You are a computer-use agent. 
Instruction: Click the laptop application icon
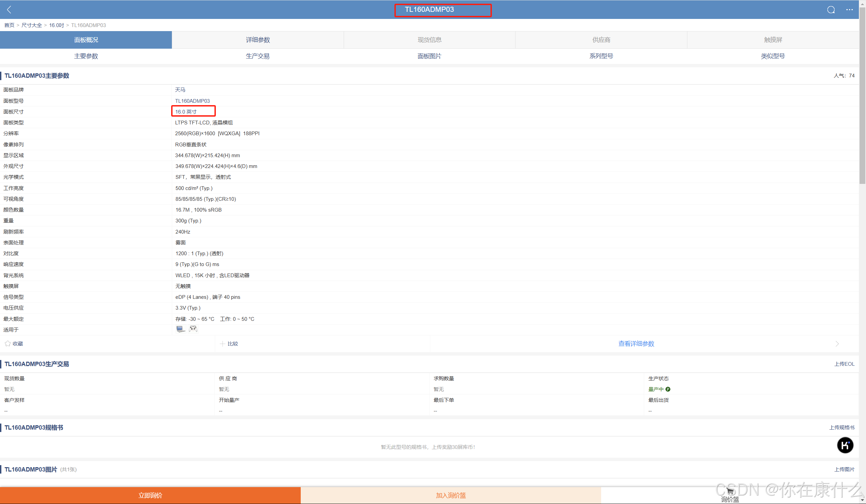180,329
